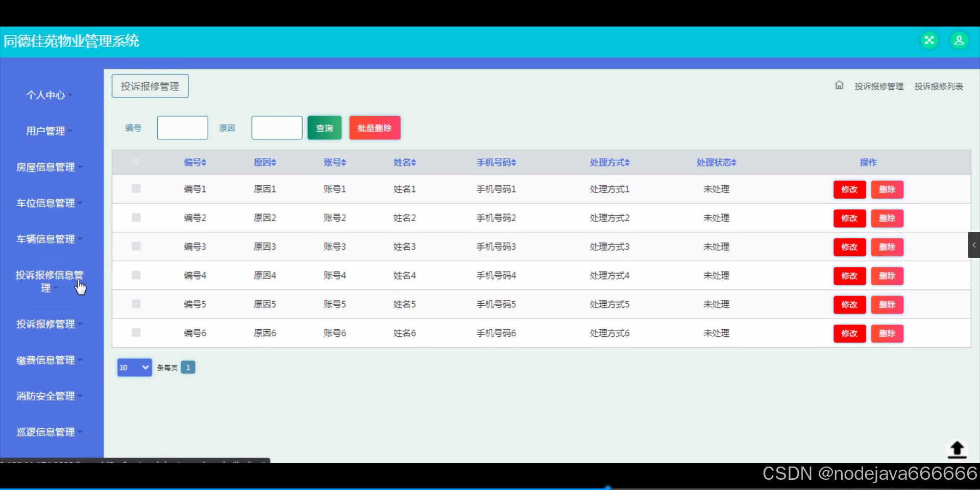Sort table by 手机号码 column
The width and height of the screenshot is (980, 490).
point(496,162)
